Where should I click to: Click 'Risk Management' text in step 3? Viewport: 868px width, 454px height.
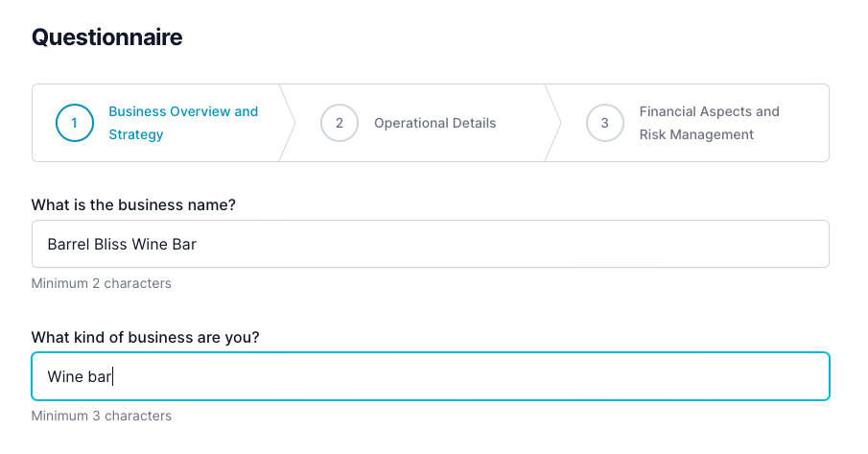(696, 134)
